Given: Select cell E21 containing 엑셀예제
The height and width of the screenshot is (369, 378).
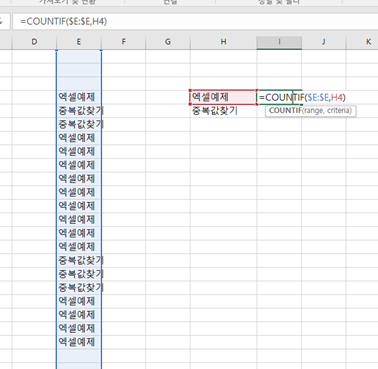Looking at the screenshot, I should tap(79, 328).
